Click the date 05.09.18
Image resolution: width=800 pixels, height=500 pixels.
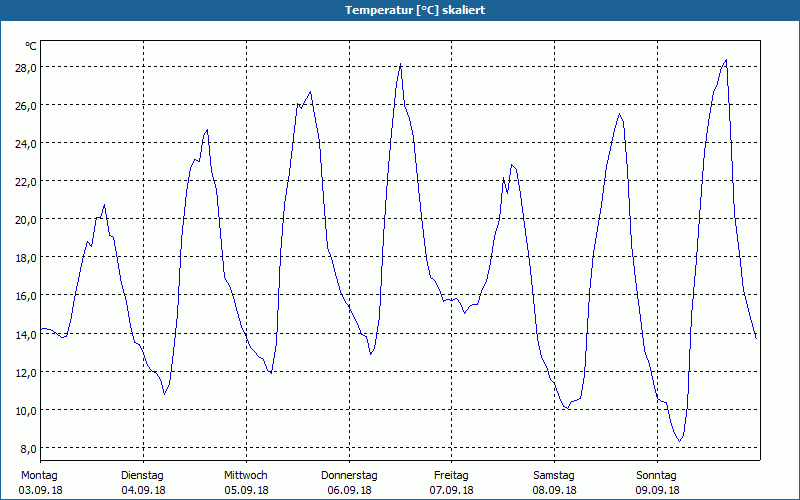[x=246, y=490]
